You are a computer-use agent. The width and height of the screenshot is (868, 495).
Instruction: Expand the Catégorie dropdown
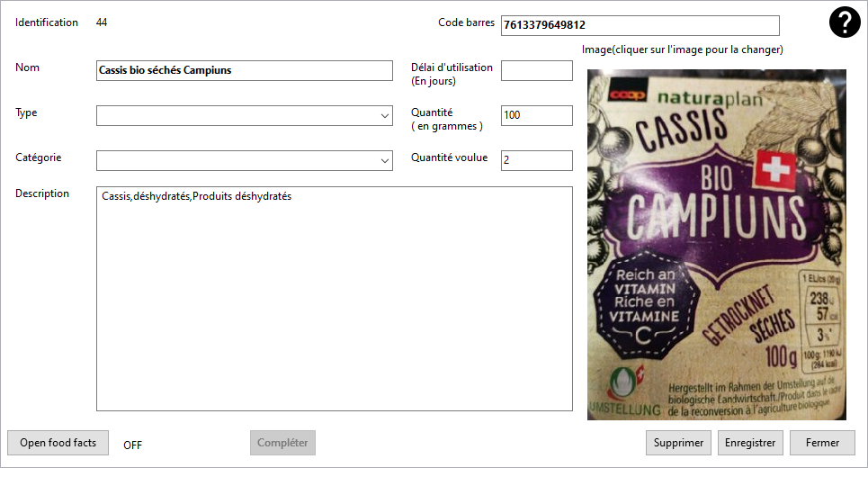pyautogui.click(x=244, y=160)
